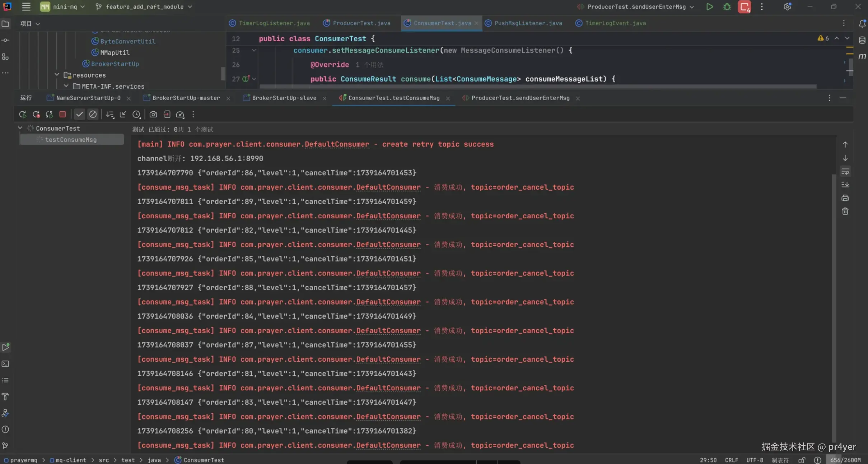Open the Structure tool window icon
This screenshot has height=464, width=868.
[x=5, y=56]
